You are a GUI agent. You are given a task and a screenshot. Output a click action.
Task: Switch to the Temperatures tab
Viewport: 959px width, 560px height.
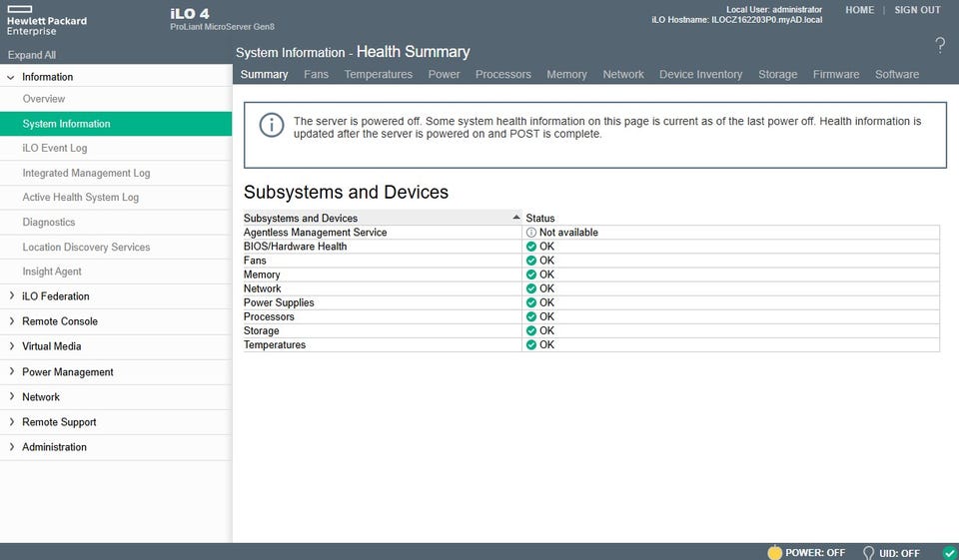click(378, 75)
